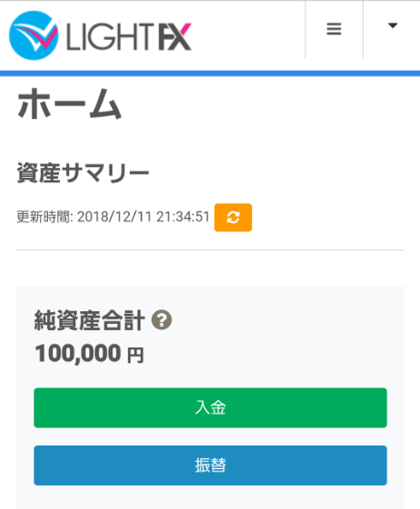
Task: Open help tooltip beside 純資産合計
Action: pyautogui.click(x=161, y=320)
